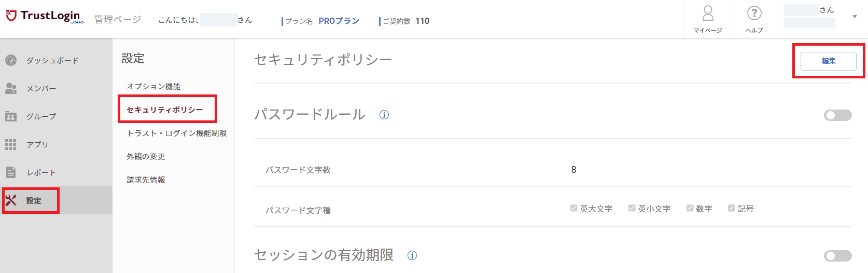Screen dimensions: 868x273
Task: Toggle the パスワードルール switch
Action: (x=837, y=115)
